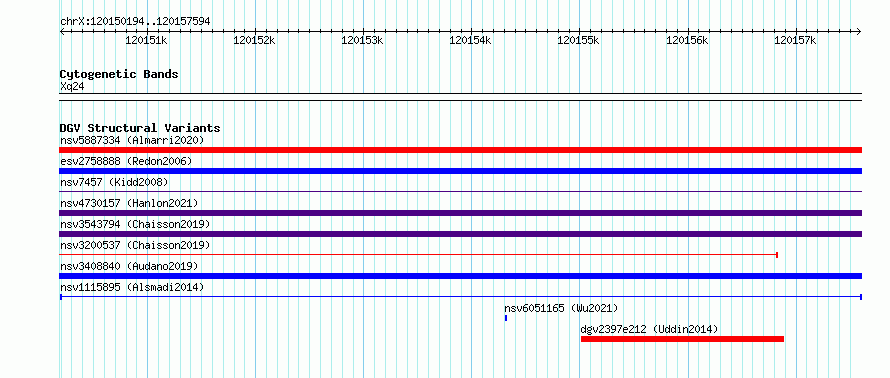Click the 120154k ruler tick label
The width and height of the screenshot is (890, 378).
coord(471,41)
